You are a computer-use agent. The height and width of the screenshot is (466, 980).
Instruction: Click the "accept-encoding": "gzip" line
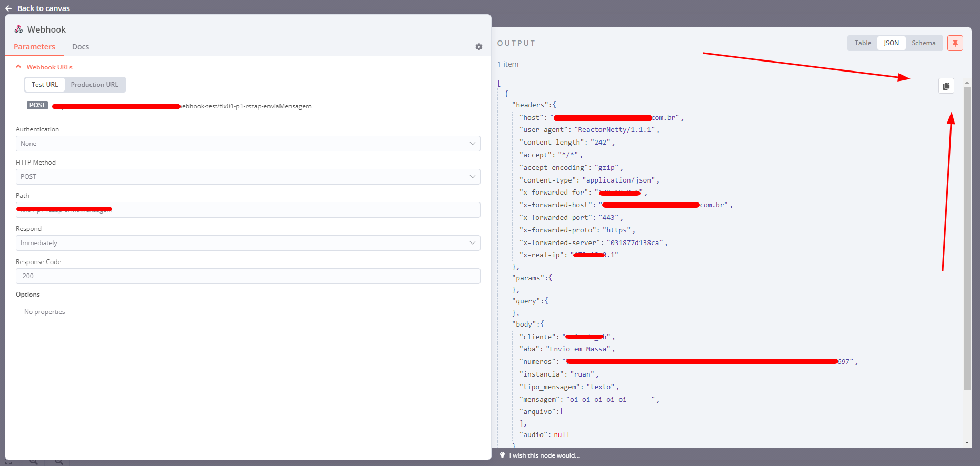[571, 168]
